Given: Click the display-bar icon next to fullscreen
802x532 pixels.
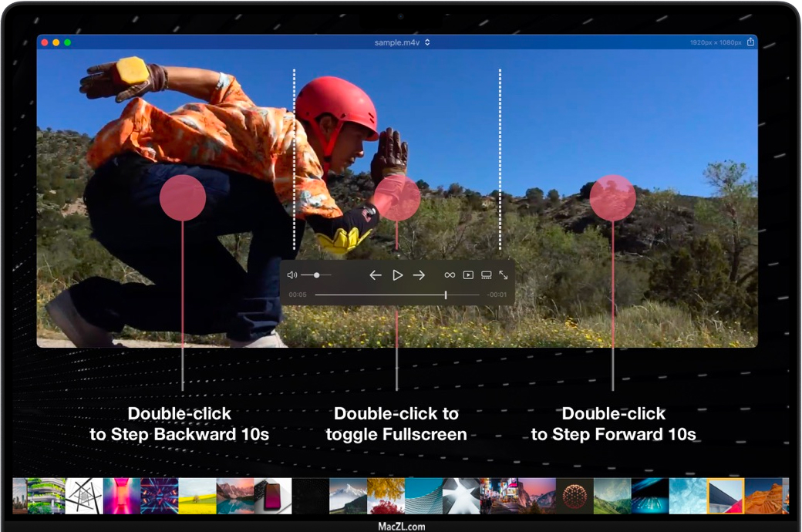Looking at the screenshot, I should (487, 275).
